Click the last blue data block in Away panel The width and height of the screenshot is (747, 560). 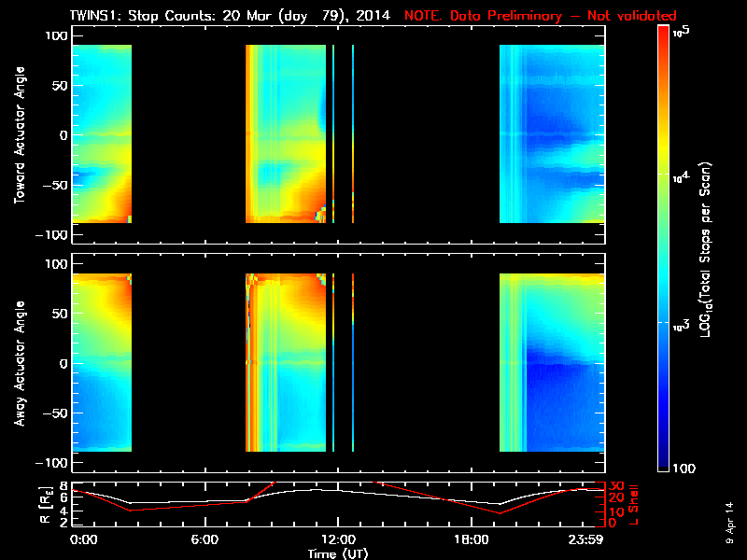tap(552, 362)
